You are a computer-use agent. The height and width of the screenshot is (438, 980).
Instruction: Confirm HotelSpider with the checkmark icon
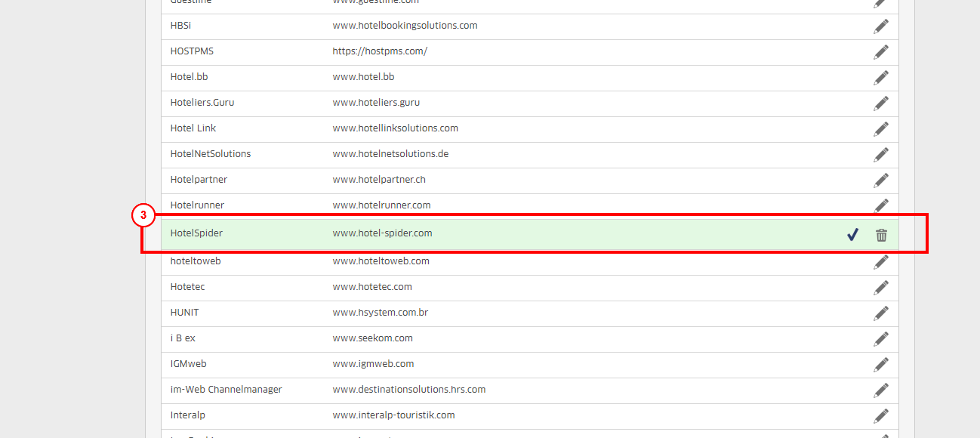[x=852, y=235]
